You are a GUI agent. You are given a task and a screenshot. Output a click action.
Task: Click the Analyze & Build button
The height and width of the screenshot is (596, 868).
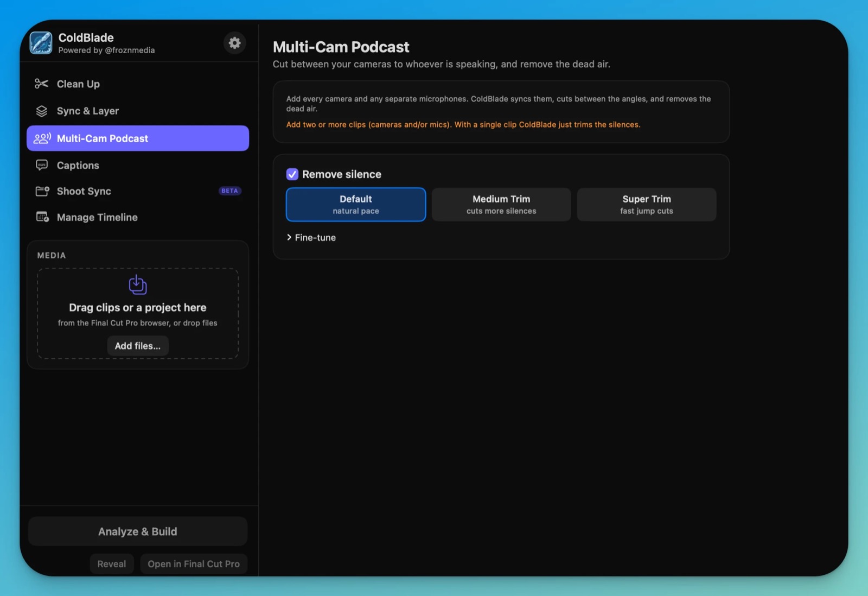(138, 531)
